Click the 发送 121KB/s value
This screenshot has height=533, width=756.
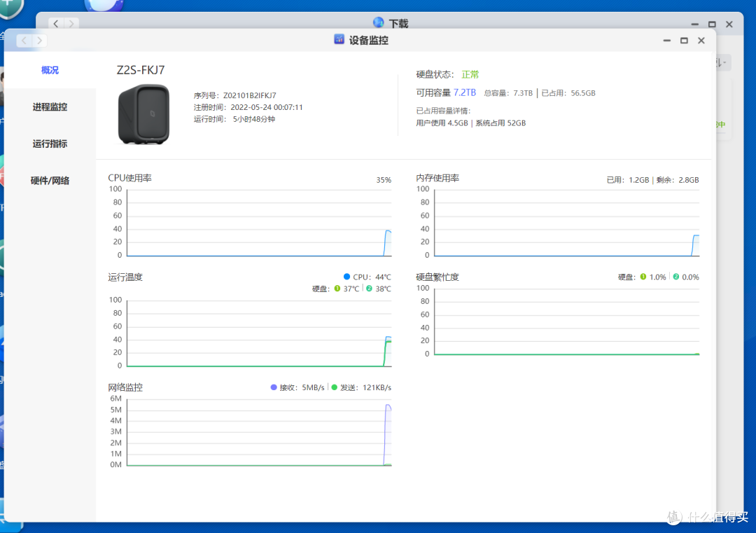tap(377, 388)
